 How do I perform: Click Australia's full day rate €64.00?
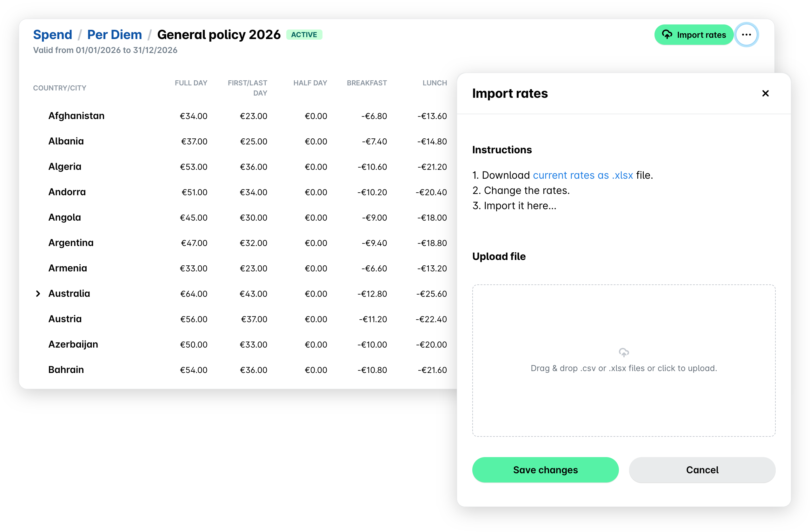tap(194, 294)
